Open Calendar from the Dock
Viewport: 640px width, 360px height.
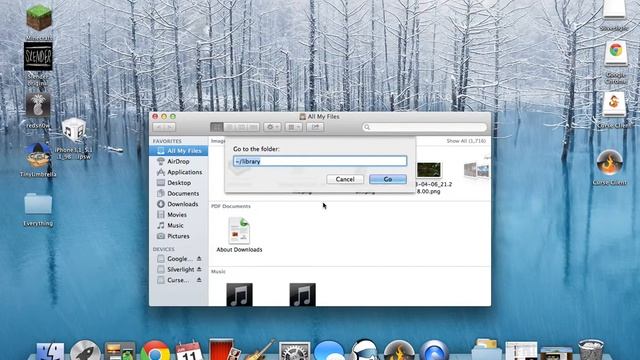189,351
